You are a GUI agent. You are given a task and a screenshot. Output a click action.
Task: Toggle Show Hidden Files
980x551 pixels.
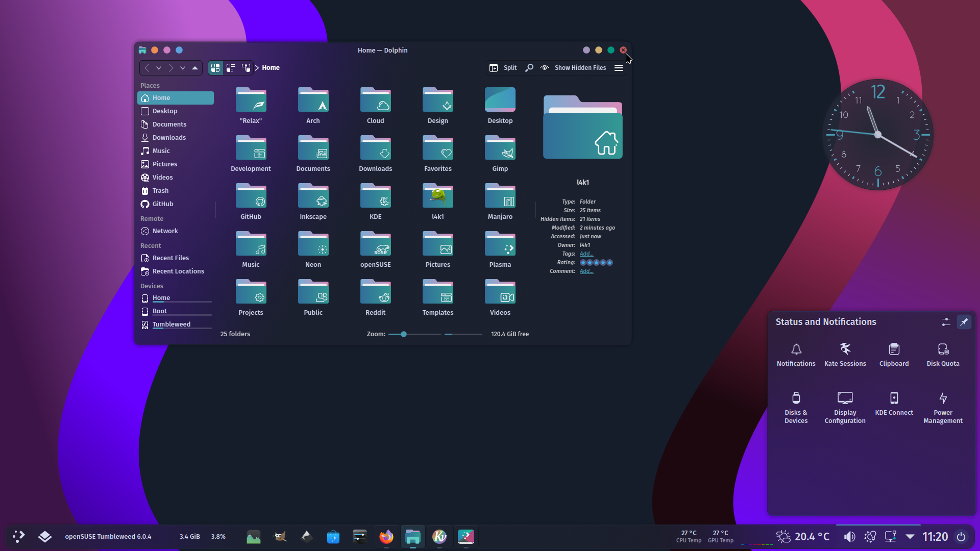pos(574,68)
